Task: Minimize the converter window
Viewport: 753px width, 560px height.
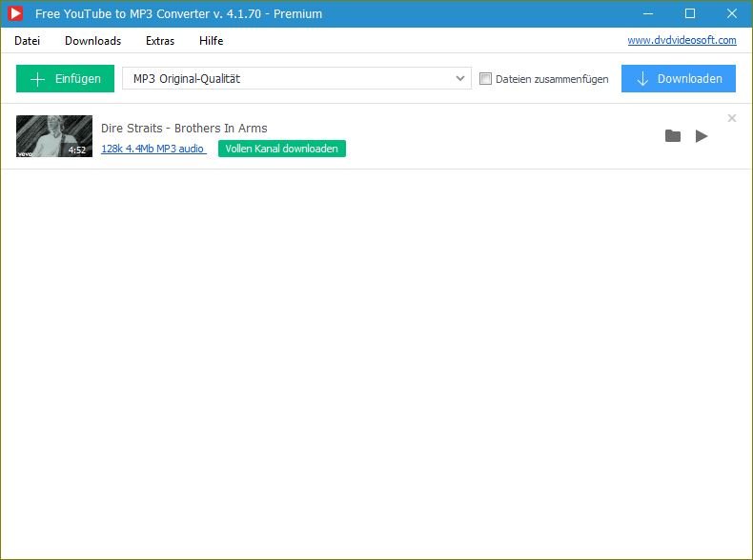Action: 648,13
